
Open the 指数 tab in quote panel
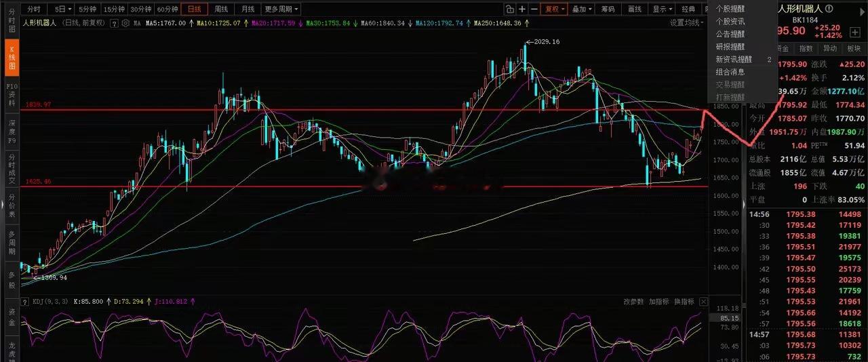point(806,49)
